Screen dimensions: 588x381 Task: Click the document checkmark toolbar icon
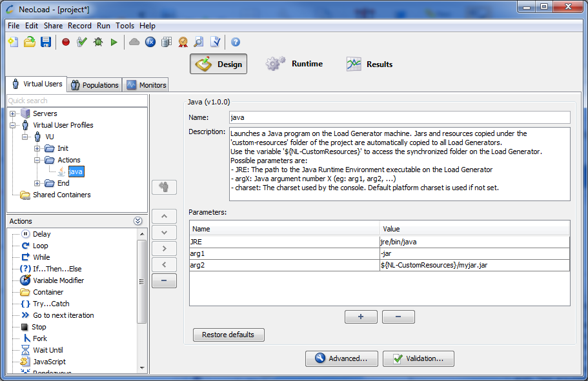click(215, 42)
